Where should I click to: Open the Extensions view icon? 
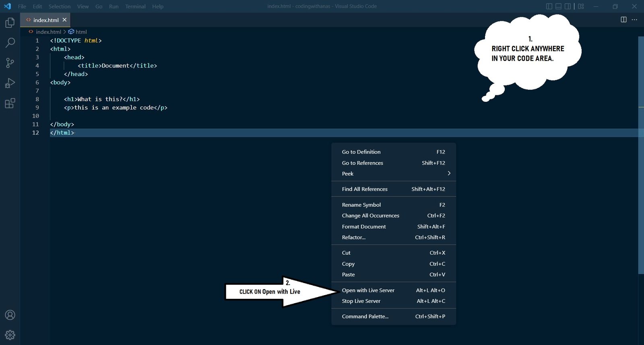10,103
